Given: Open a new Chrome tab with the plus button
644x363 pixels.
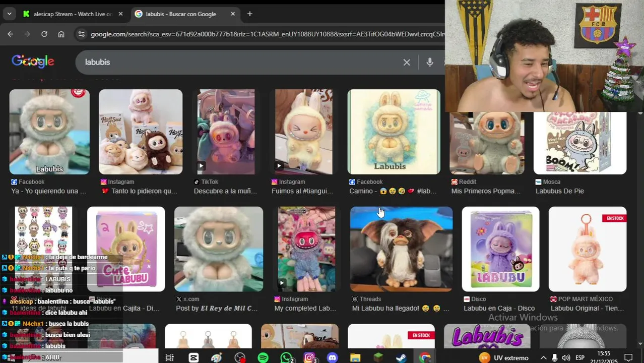Looking at the screenshot, I should 249,14.
